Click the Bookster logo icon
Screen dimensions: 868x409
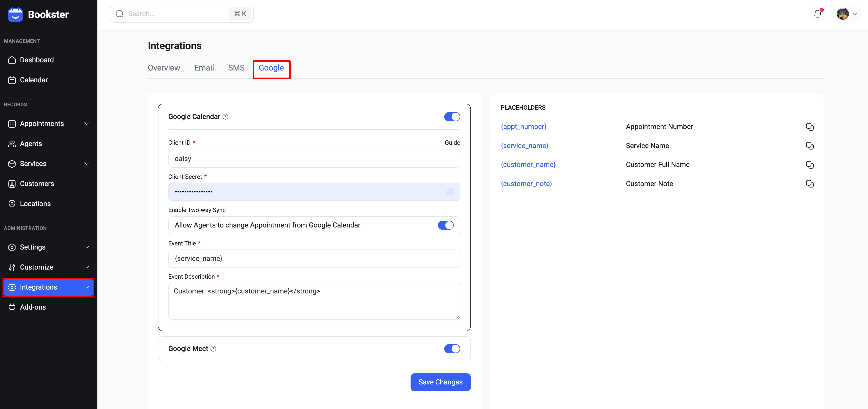[15, 14]
